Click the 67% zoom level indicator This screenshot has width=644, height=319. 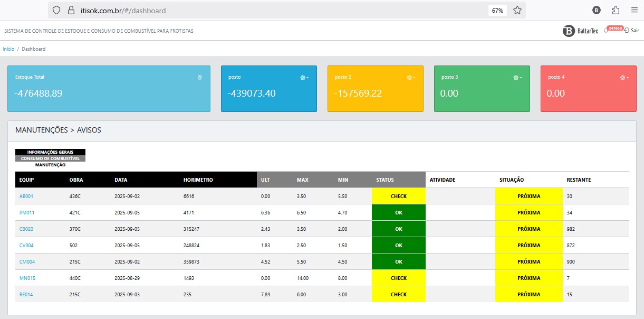click(x=497, y=10)
